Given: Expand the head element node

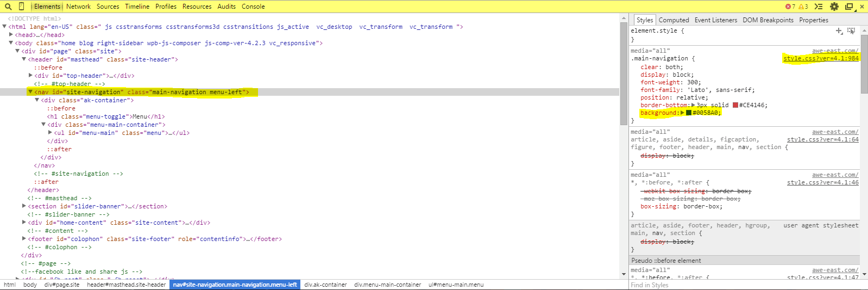Looking at the screenshot, I should (11, 35).
